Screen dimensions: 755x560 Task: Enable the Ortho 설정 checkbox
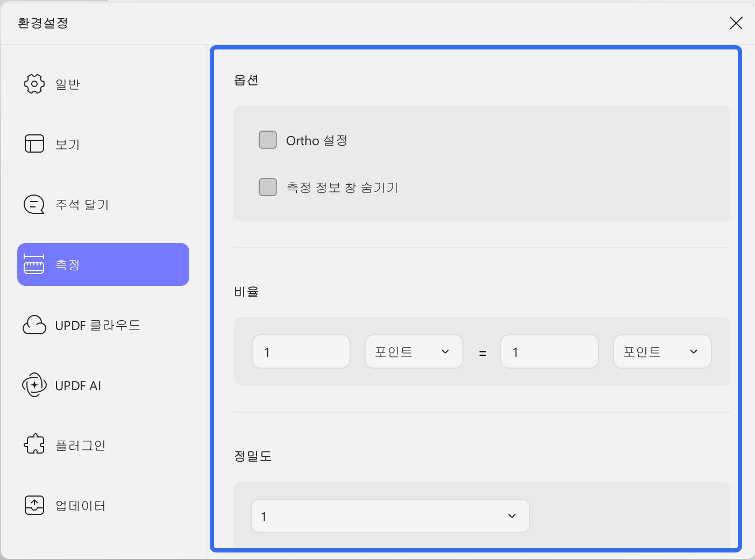[268, 140]
